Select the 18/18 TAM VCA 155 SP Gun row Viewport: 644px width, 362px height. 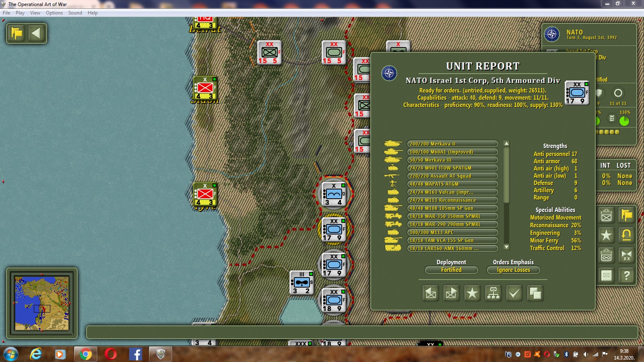click(452, 240)
